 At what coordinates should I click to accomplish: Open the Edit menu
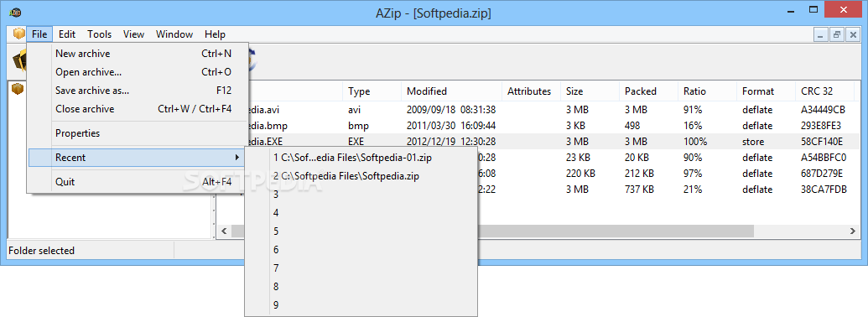point(67,34)
